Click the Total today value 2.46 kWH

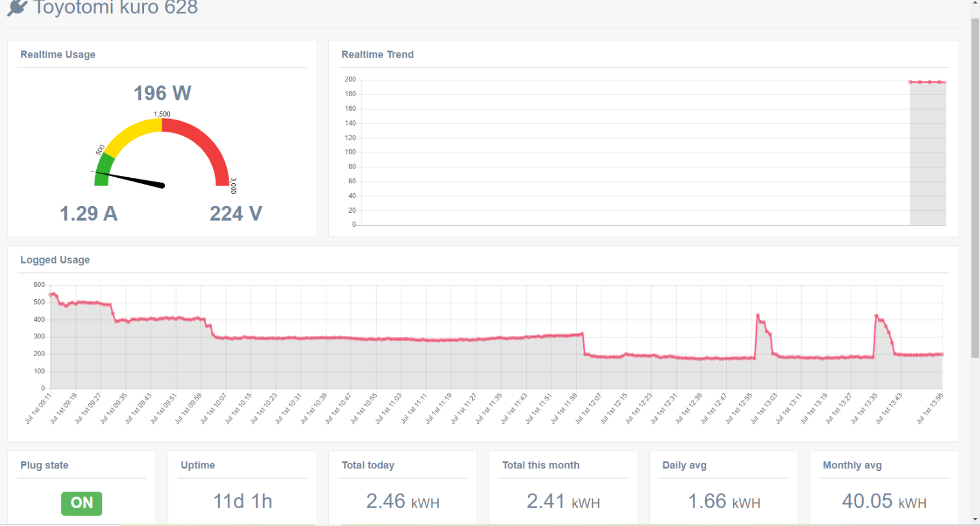tap(402, 501)
